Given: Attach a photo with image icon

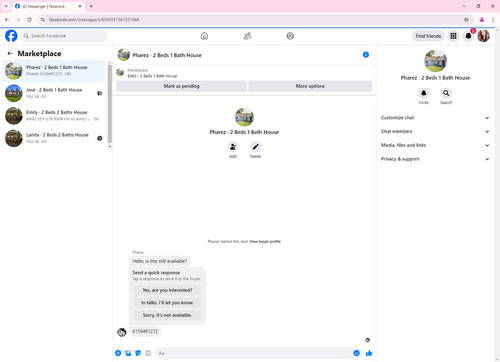Looking at the screenshot, I should (x=128, y=353).
